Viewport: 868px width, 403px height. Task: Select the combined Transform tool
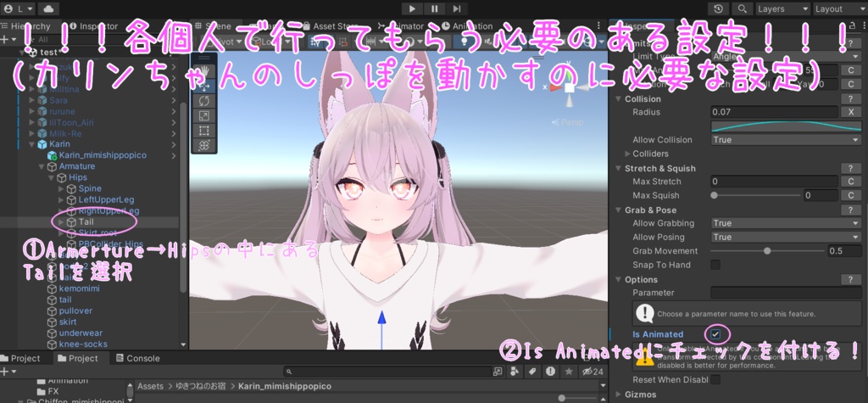(204, 145)
